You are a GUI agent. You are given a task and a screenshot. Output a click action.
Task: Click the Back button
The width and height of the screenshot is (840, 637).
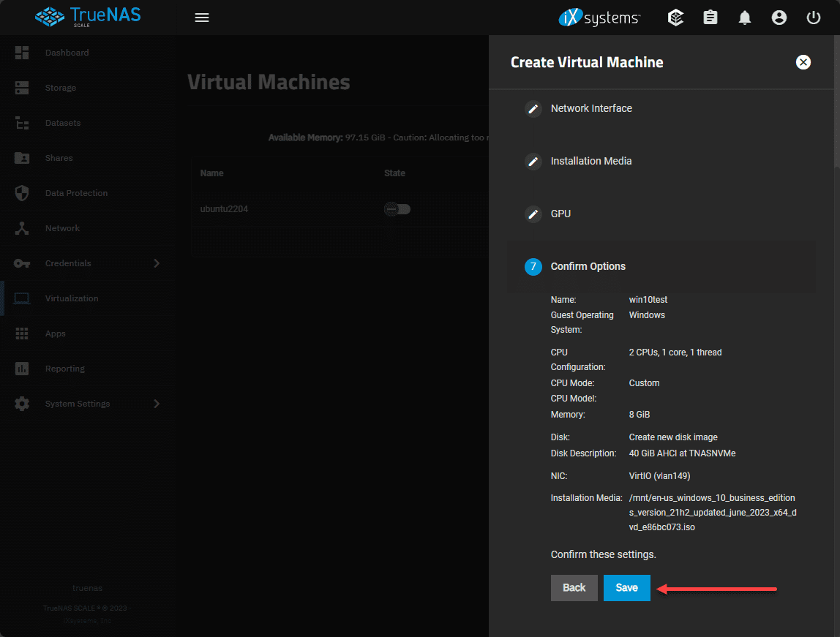574,588
